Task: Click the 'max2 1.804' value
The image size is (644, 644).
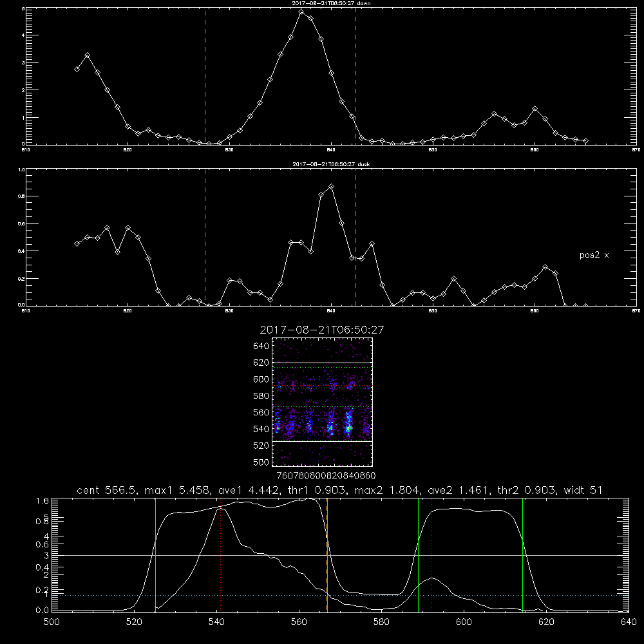Action: 387,490
